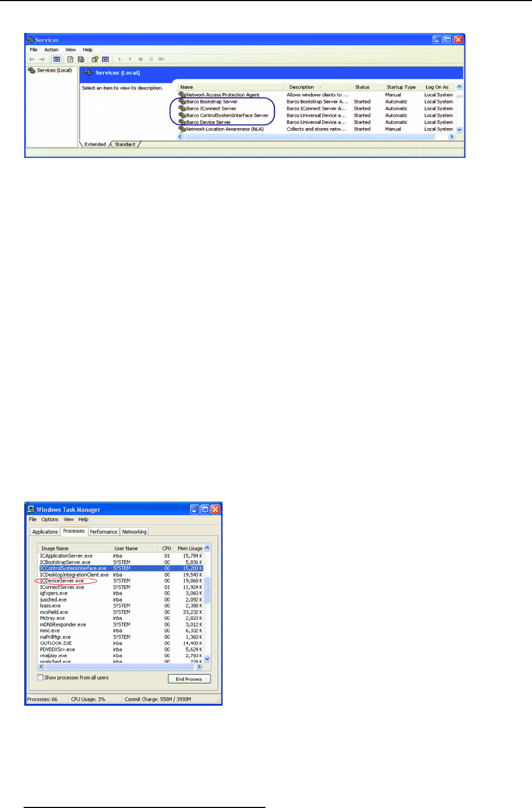Viewport: 532px width, 808px height.
Task: Toggle the Action Pane toolbar icon
Action: point(106,59)
